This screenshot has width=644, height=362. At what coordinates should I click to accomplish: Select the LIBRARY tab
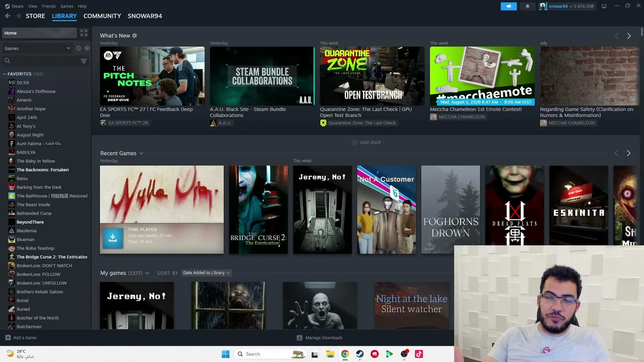(64, 16)
